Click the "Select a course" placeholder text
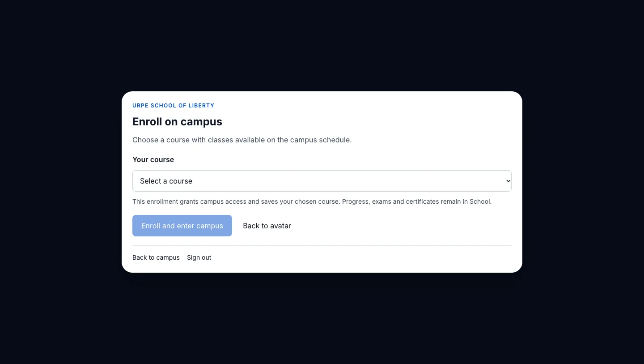 166,181
